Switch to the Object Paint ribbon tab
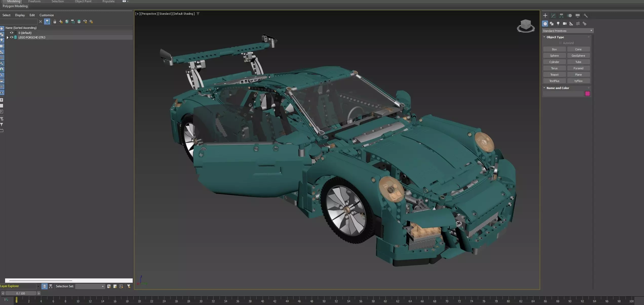 pyautogui.click(x=83, y=2)
